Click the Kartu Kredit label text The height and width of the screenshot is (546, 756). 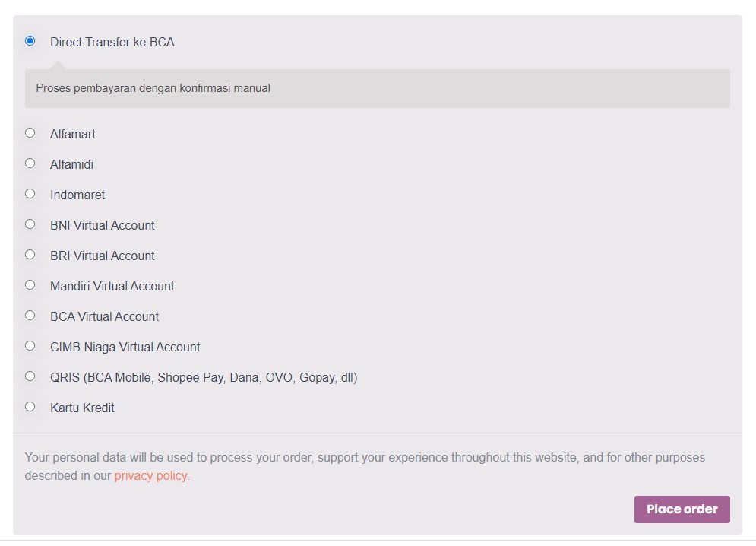point(82,408)
